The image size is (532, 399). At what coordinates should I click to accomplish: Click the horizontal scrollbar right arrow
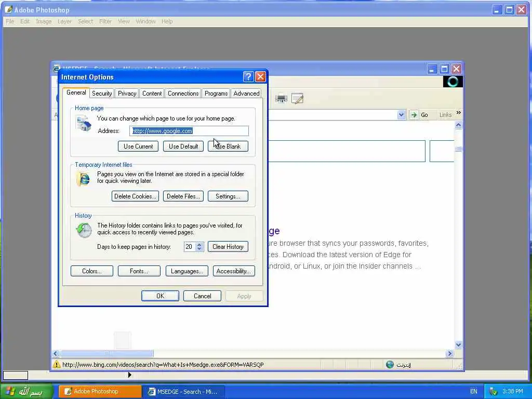coord(449,353)
